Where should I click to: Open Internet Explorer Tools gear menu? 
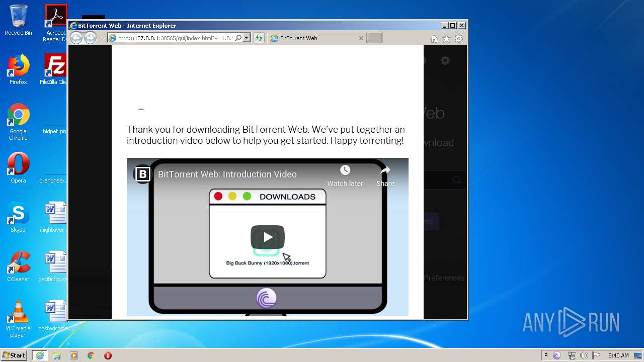click(x=459, y=39)
